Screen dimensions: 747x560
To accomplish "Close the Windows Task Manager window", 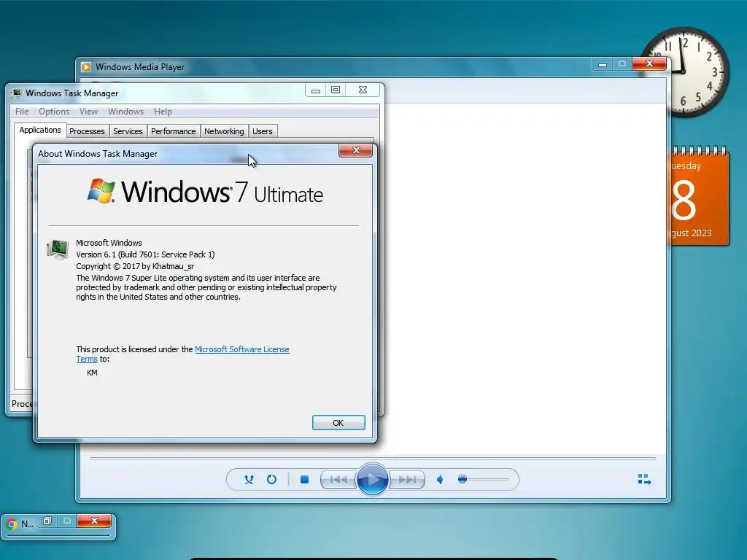I will tap(363, 90).
